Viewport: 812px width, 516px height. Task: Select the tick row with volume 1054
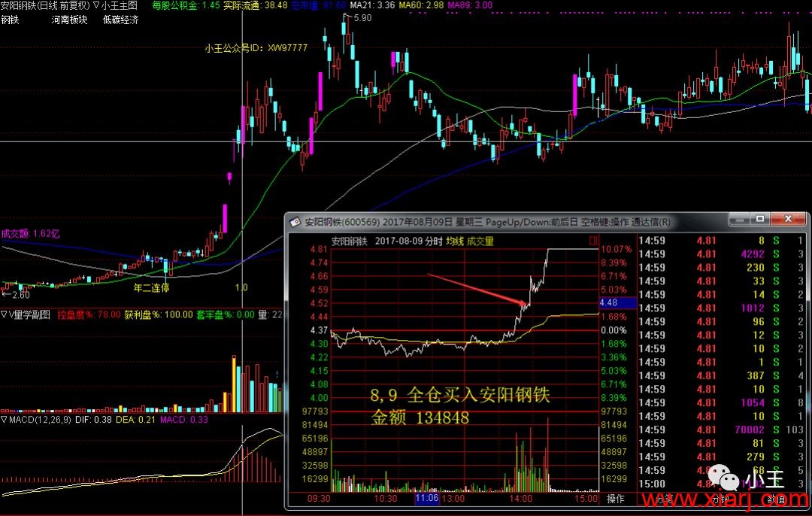pos(721,402)
